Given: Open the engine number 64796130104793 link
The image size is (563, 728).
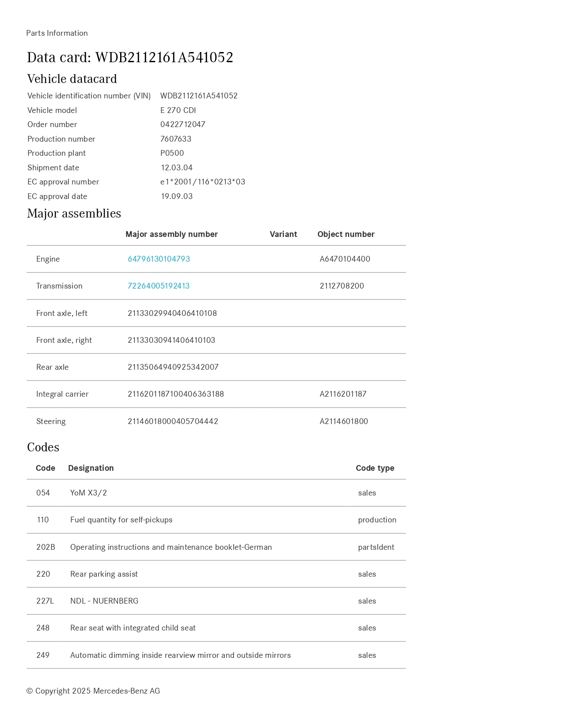Looking at the screenshot, I should (159, 259).
